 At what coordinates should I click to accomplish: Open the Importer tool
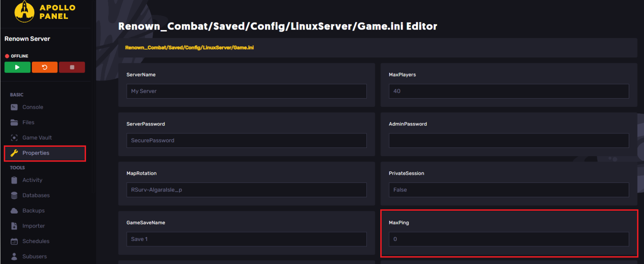click(x=33, y=226)
